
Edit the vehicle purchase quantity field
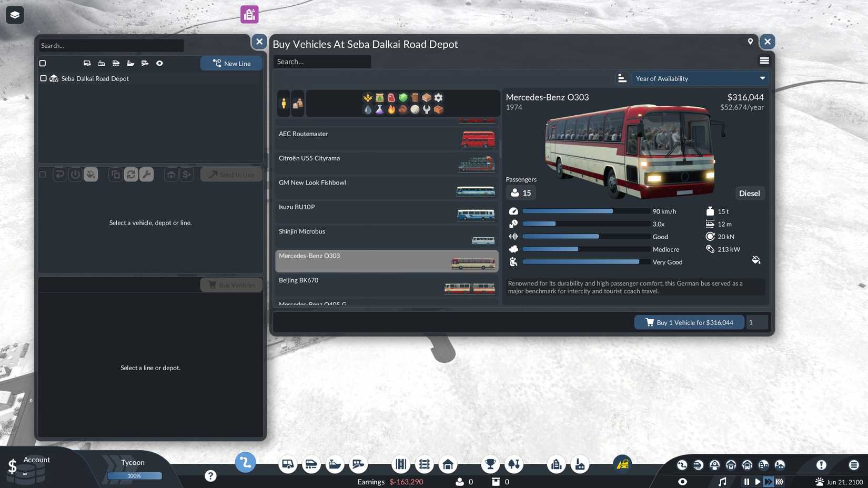[x=756, y=322]
